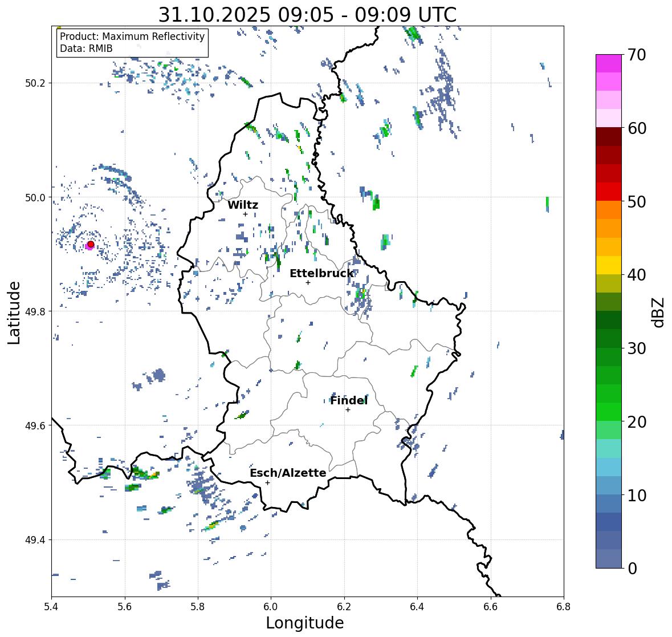This screenshot has height=637, width=672.
Task: Click the Esch/Alzette city label
Action: click(x=288, y=473)
